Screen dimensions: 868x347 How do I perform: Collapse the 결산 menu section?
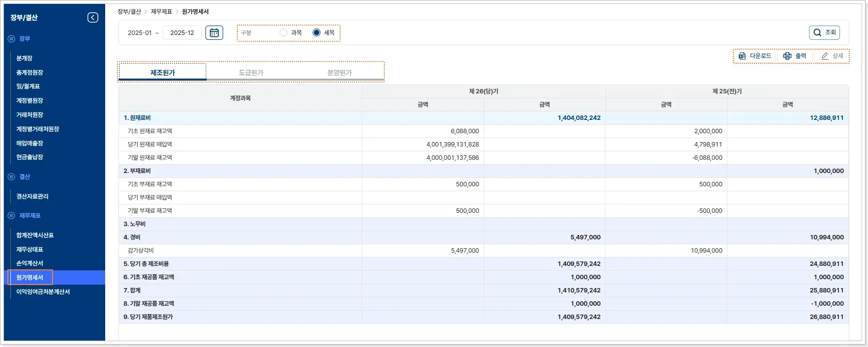(x=11, y=177)
